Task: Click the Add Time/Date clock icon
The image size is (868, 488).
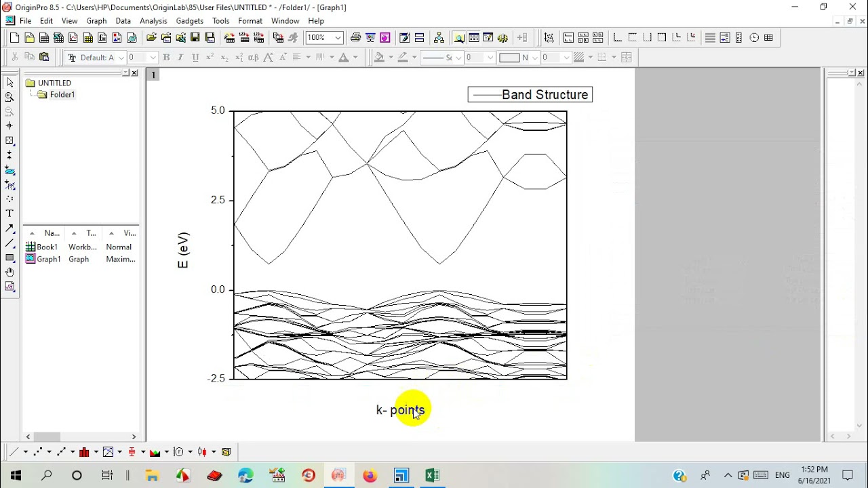Action: click(x=754, y=38)
